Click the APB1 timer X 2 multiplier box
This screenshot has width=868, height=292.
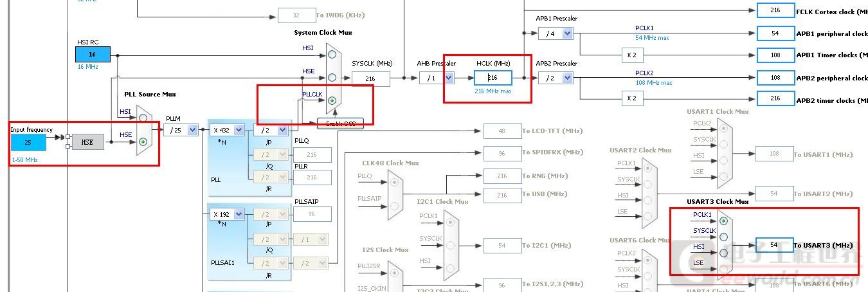coord(631,55)
